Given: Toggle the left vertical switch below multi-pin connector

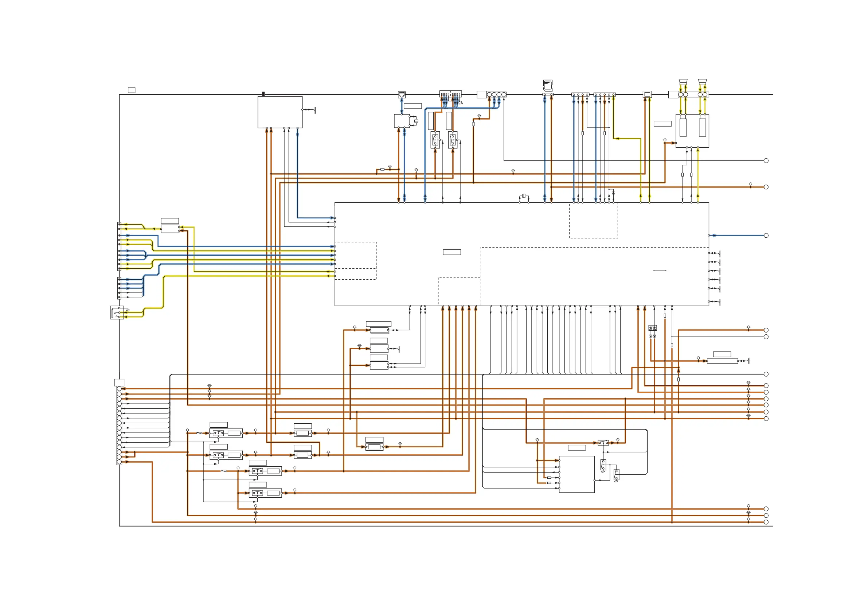Looking at the screenshot, I should point(435,140).
